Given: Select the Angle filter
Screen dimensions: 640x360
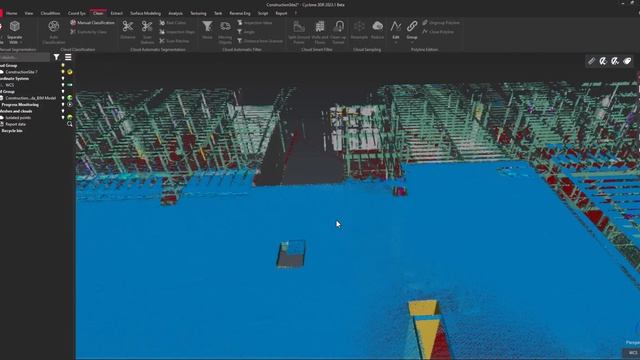Looking at the screenshot, I should pyautogui.click(x=246, y=32).
